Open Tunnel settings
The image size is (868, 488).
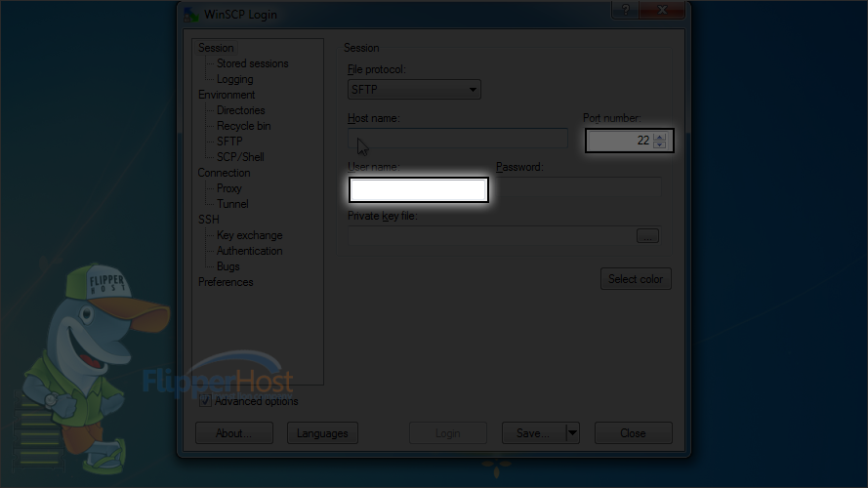(232, 204)
